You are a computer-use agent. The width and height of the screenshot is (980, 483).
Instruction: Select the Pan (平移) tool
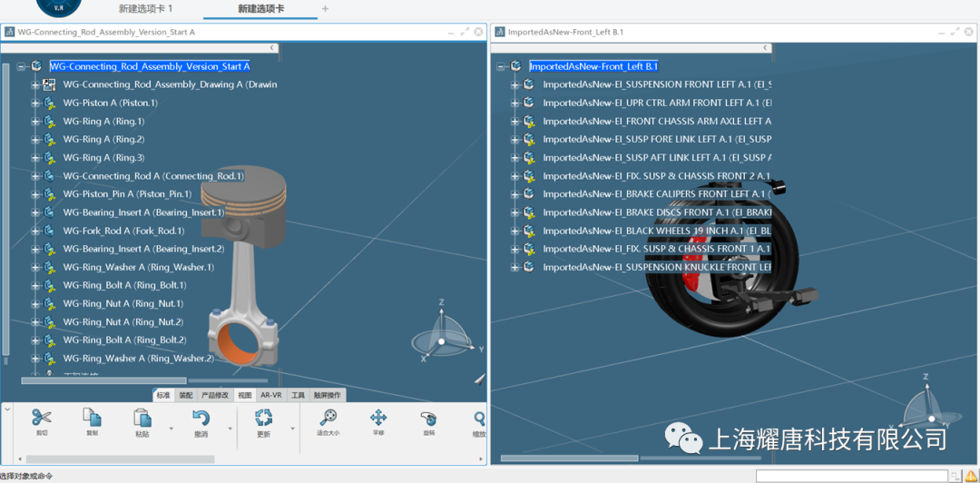[x=378, y=418]
